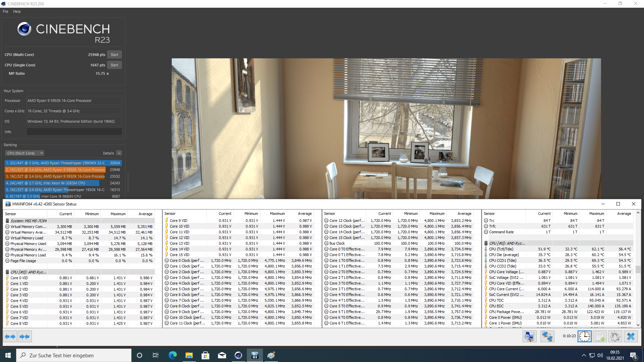Click Cortana circle on taskbar
Viewport: 644px width, 362px height.
coord(140,355)
